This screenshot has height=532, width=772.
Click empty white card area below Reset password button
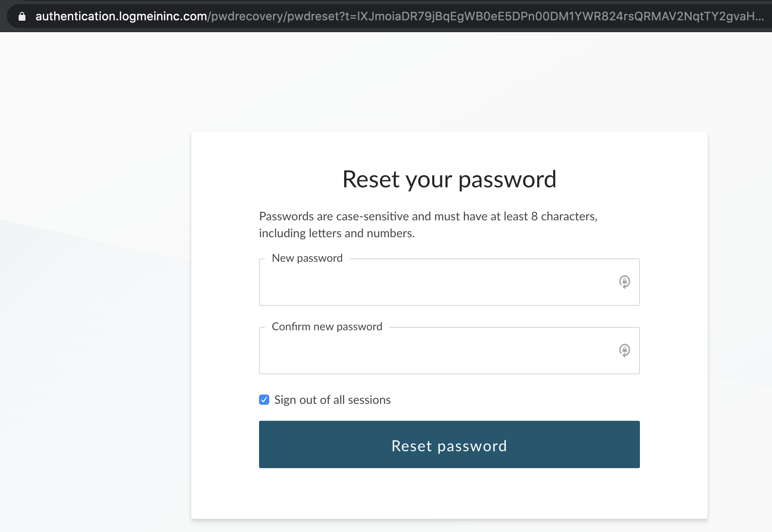449,493
